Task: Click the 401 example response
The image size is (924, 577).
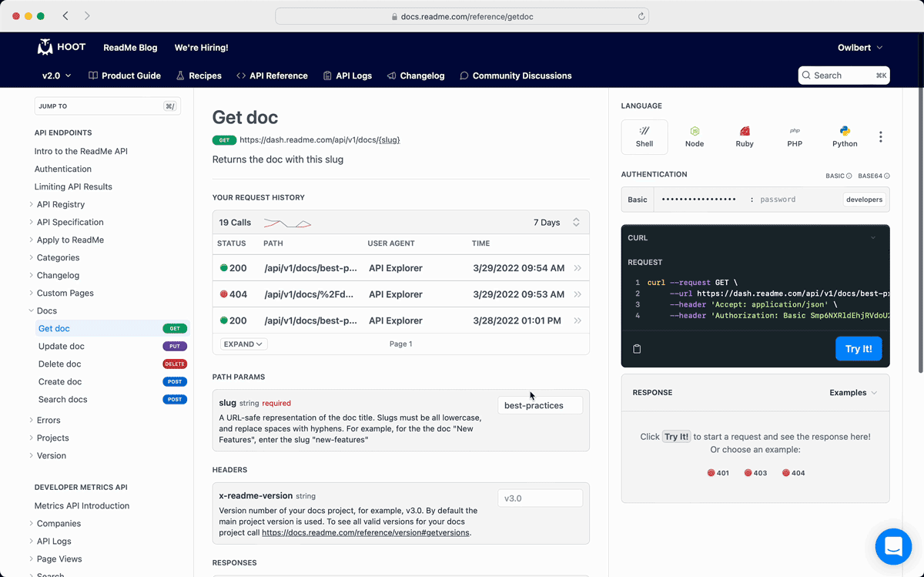Action: [x=718, y=473]
